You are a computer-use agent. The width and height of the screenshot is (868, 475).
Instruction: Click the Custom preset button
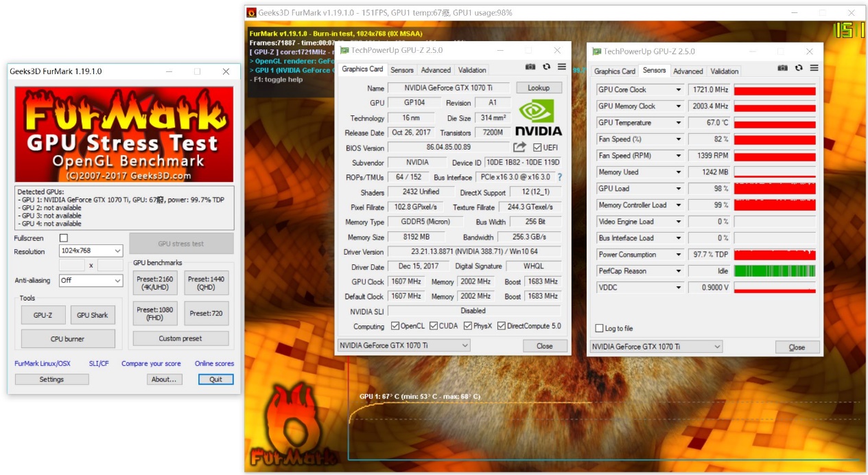tap(180, 338)
